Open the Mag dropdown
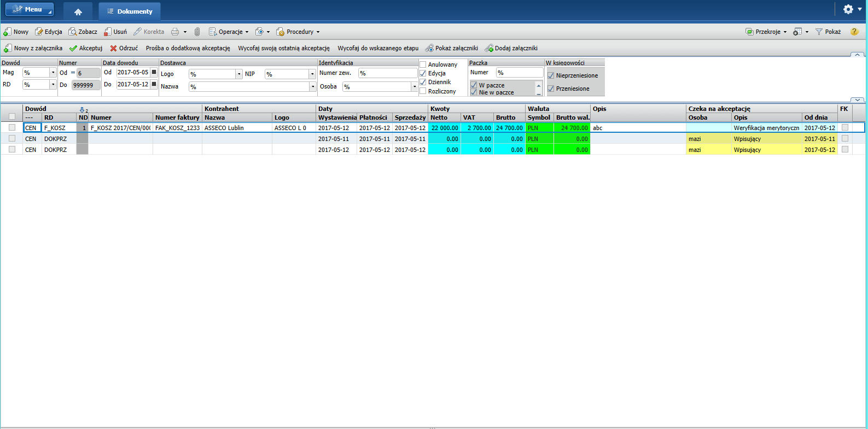This screenshot has height=429, width=868. pyautogui.click(x=53, y=73)
